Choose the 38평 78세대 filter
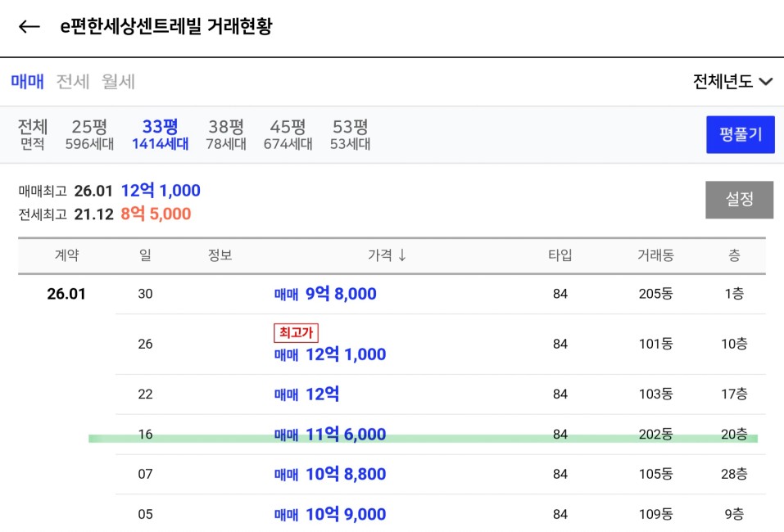 [225, 135]
